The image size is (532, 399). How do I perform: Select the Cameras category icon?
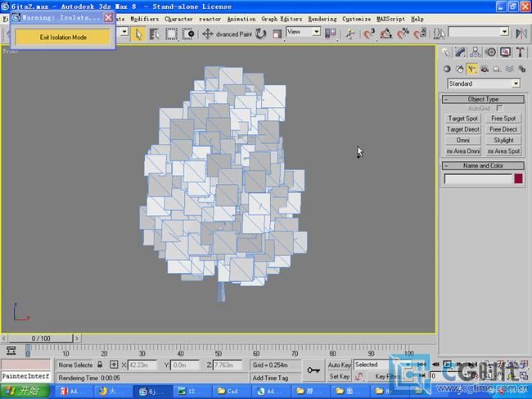[485, 69]
